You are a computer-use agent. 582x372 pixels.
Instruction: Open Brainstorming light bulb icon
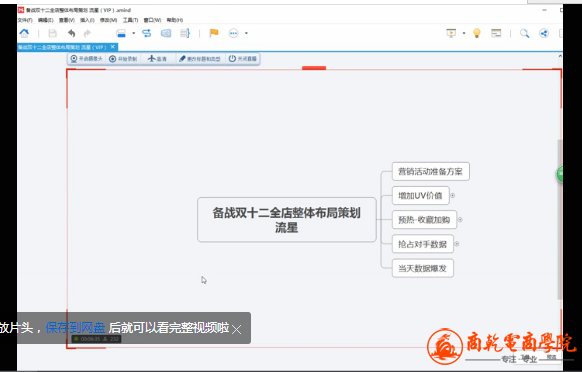coord(477,33)
